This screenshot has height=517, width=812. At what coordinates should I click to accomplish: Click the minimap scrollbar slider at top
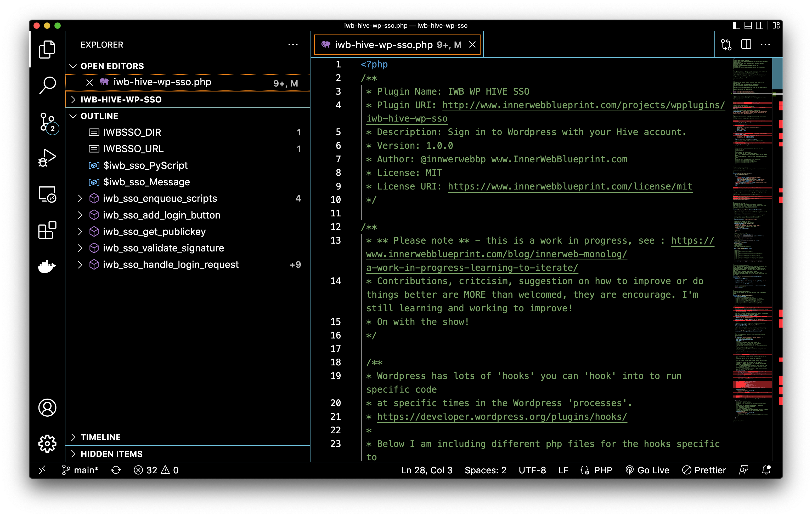pyautogui.click(x=777, y=73)
